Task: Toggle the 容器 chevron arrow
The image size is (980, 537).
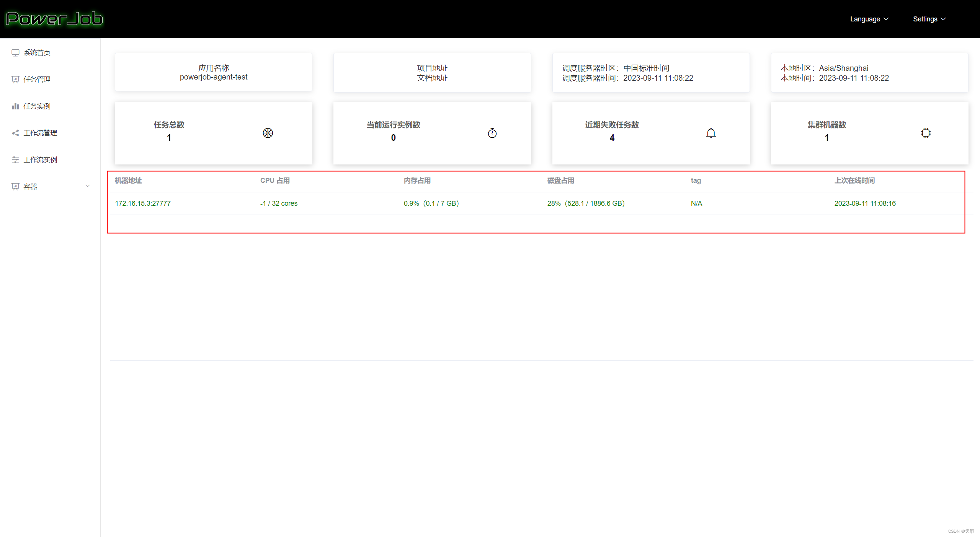Action: pyautogui.click(x=88, y=186)
